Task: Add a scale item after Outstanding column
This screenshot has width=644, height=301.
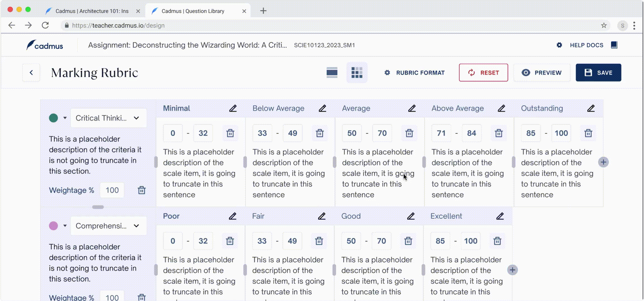Action: (603, 162)
